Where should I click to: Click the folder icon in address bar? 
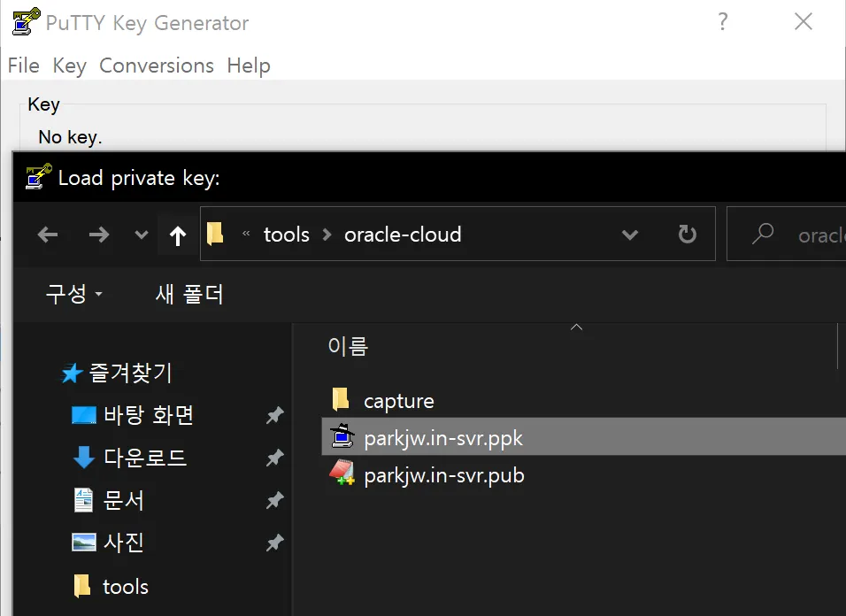pos(215,235)
